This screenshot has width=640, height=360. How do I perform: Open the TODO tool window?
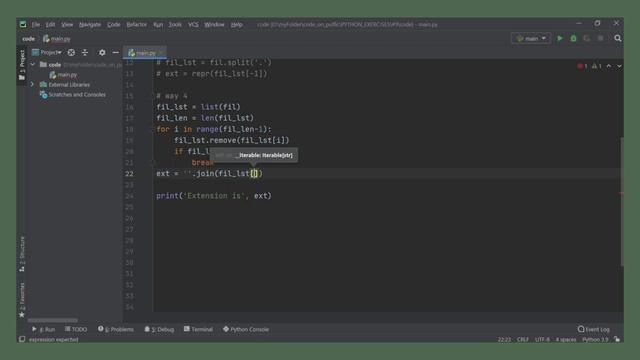click(x=76, y=329)
